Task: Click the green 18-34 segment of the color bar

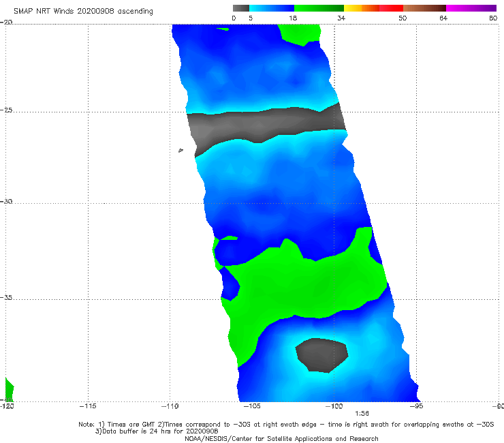Action: point(319,8)
